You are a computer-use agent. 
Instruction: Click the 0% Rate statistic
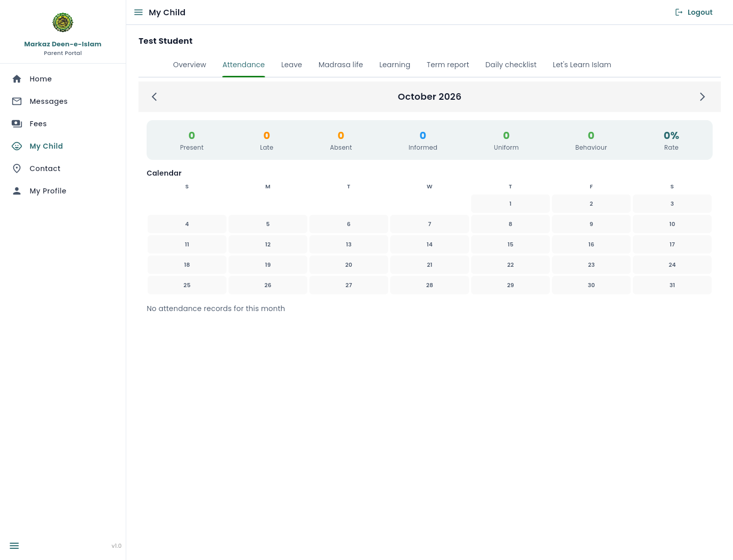671,140
